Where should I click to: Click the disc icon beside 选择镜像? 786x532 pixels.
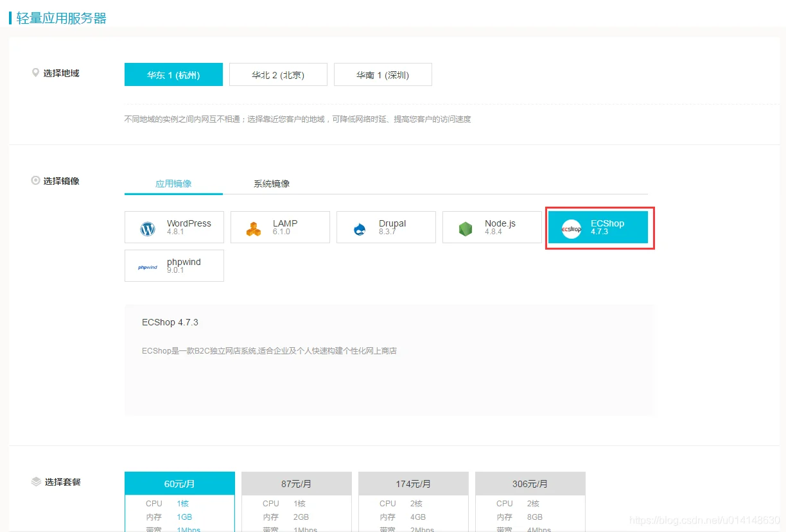click(36, 181)
